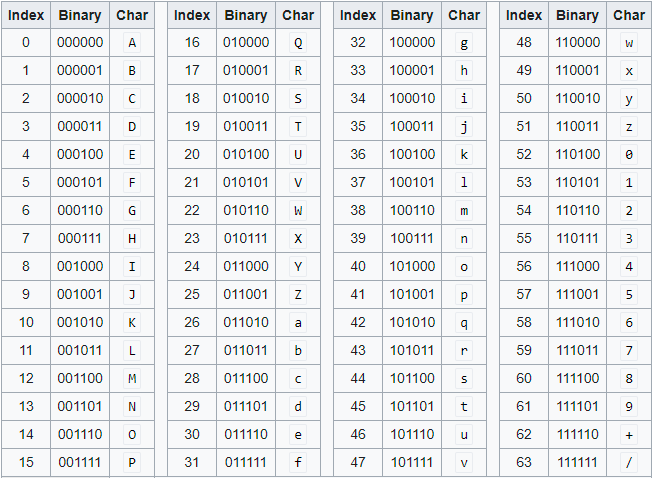Click the lowercase i char cell
Viewport: 653px width, 478px height.
point(464,98)
